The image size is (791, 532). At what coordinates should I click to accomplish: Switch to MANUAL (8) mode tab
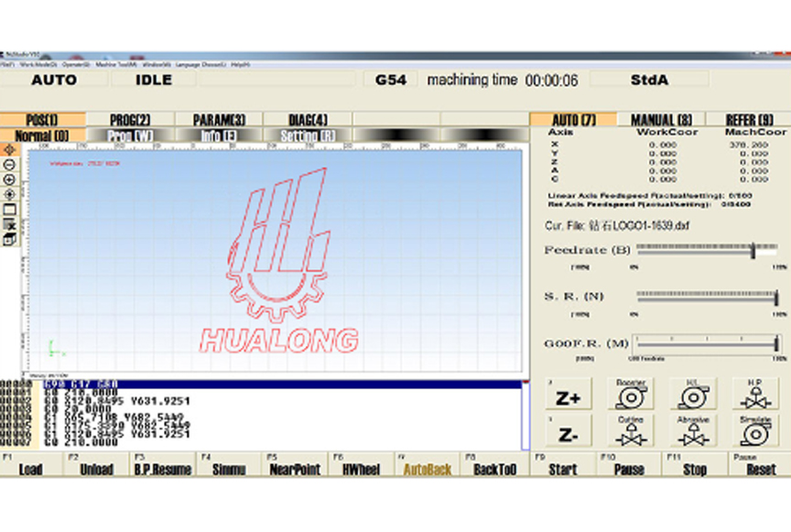click(x=661, y=120)
